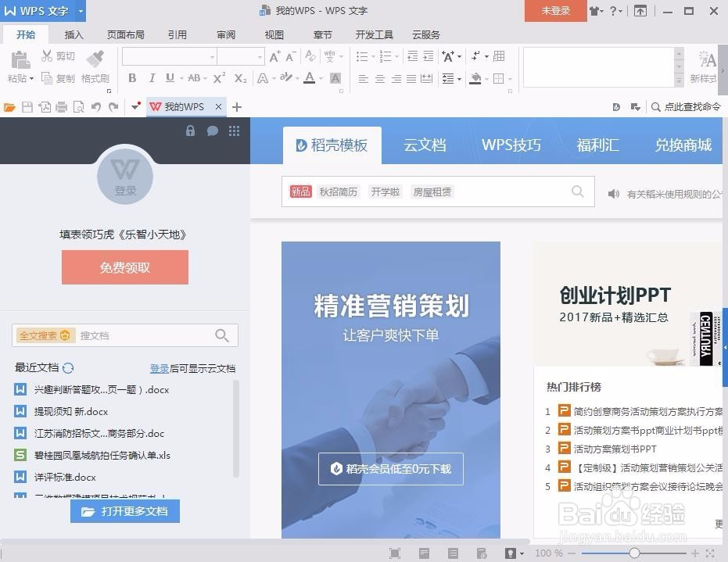Viewport: 728px width, 562px height.
Task: Open the borders dropdown arrow
Action: point(510,79)
